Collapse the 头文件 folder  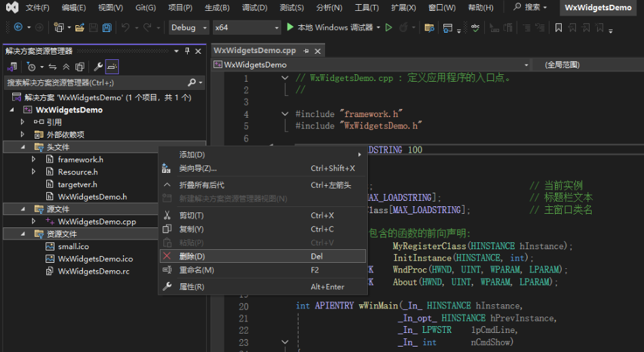(22, 147)
